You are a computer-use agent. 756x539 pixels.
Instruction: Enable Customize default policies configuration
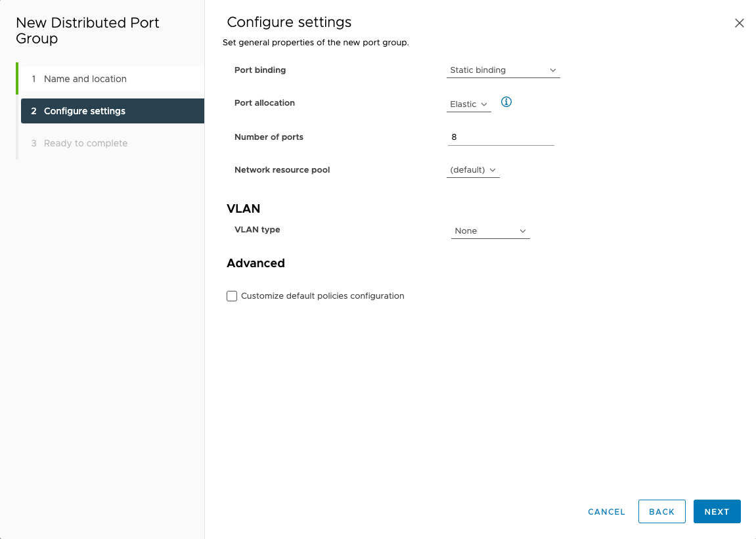click(x=232, y=295)
